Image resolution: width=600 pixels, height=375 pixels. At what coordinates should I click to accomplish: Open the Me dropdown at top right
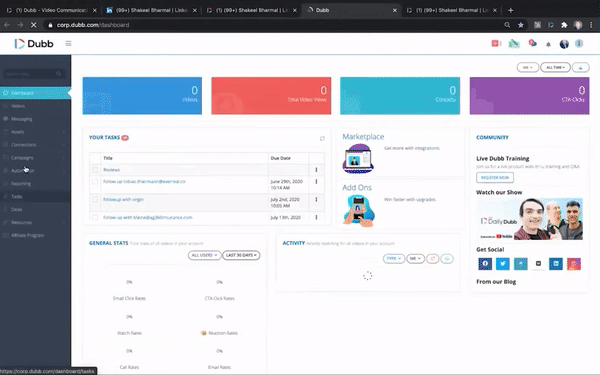point(528,67)
